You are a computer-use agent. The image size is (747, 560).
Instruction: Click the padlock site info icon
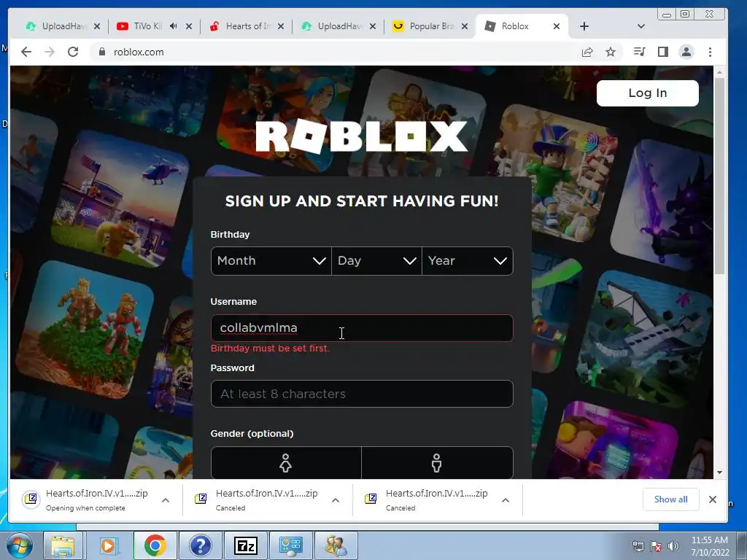(x=101, y=52)
